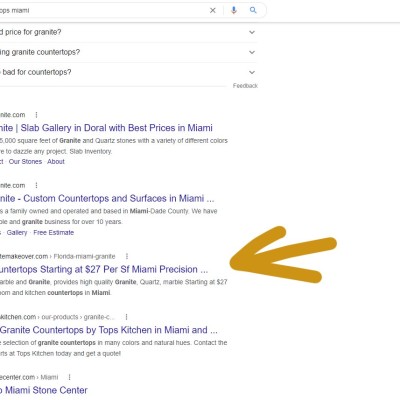Image resolution: width=400 pixels, height=400 pixels.
Task: Follow the 'Our Stones' sitelink
Action: point(25,162)
